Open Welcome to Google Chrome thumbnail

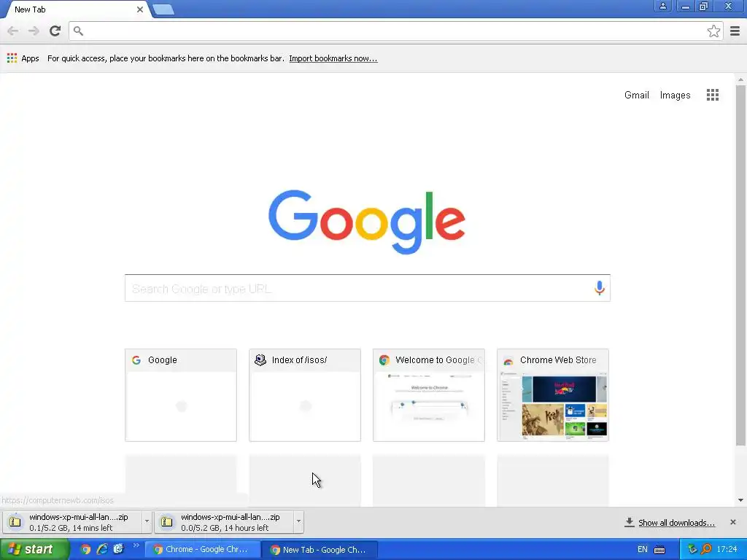coord(429,395)
